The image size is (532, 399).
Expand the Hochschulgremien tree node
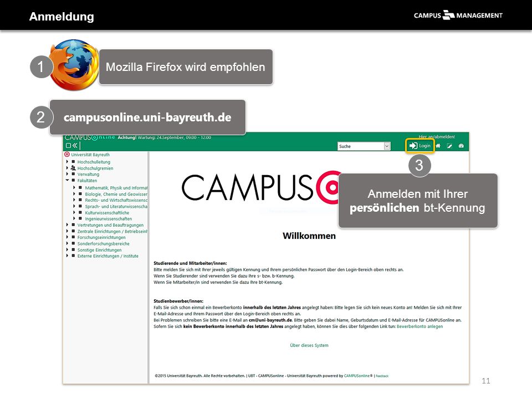click(x=67, y=168)
